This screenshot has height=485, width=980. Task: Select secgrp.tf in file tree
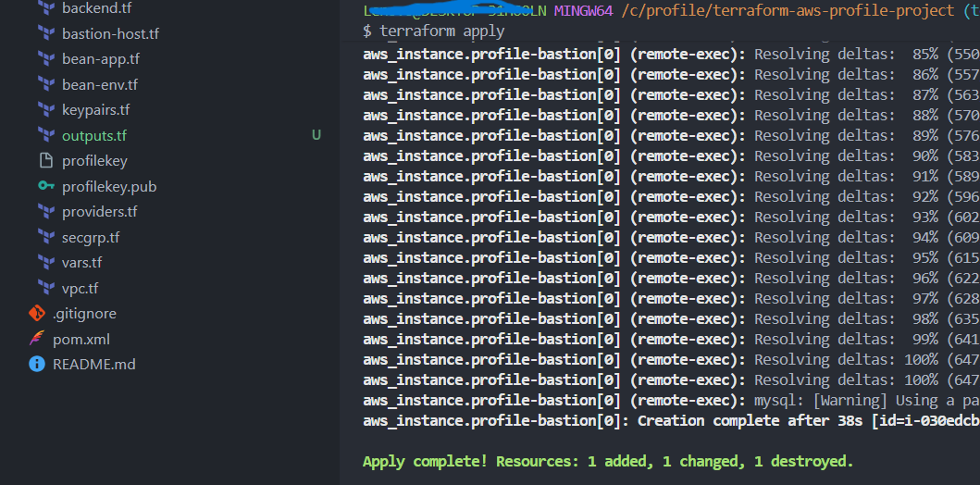(x=91, y=238)
